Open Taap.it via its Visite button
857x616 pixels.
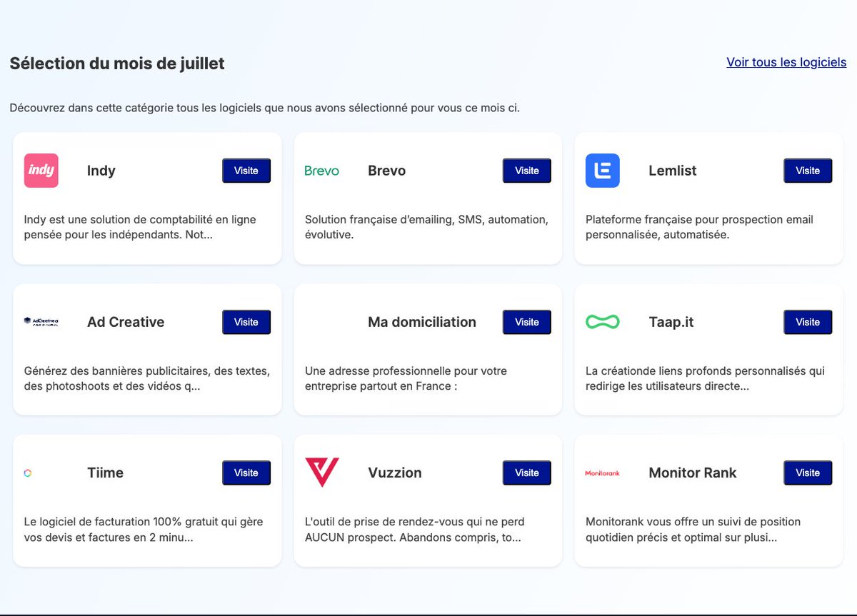click(808, 322)
